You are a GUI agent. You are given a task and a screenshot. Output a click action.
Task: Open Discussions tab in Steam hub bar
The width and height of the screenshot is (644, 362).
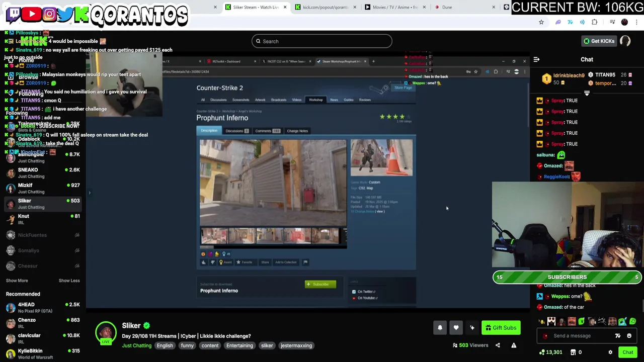tap(218, 100)
